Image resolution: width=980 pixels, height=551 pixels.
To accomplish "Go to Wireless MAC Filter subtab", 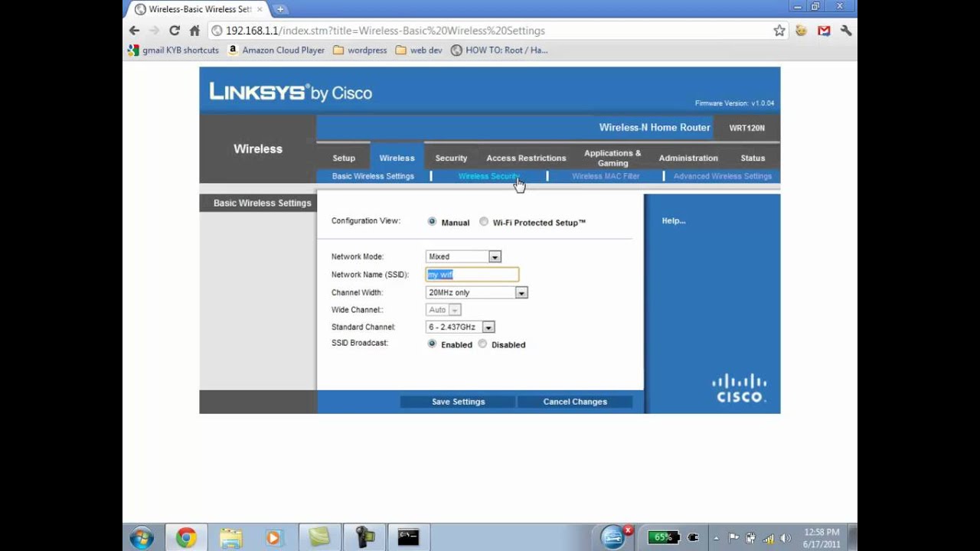I will [x=606, y=176].
